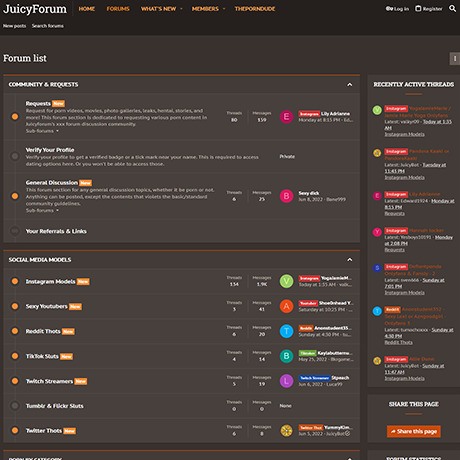The height and width of the screenshot is (460, 460).
Task: Open the Twitch Streamers forum
Action: click(x=49, y=381)
